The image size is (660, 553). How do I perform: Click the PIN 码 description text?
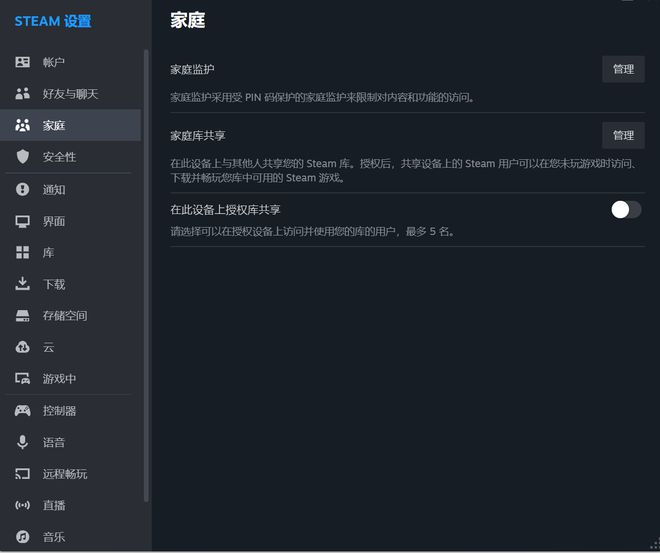322,98
